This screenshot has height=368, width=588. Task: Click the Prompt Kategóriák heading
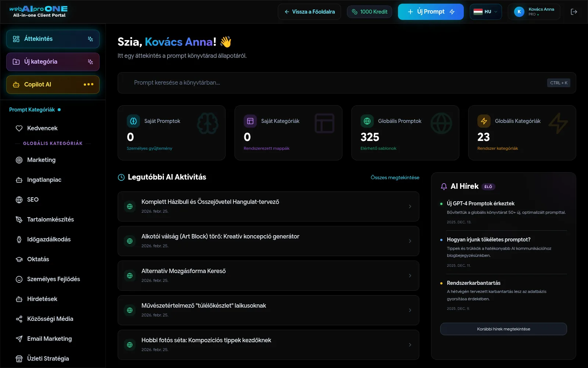tap(32, 110)
